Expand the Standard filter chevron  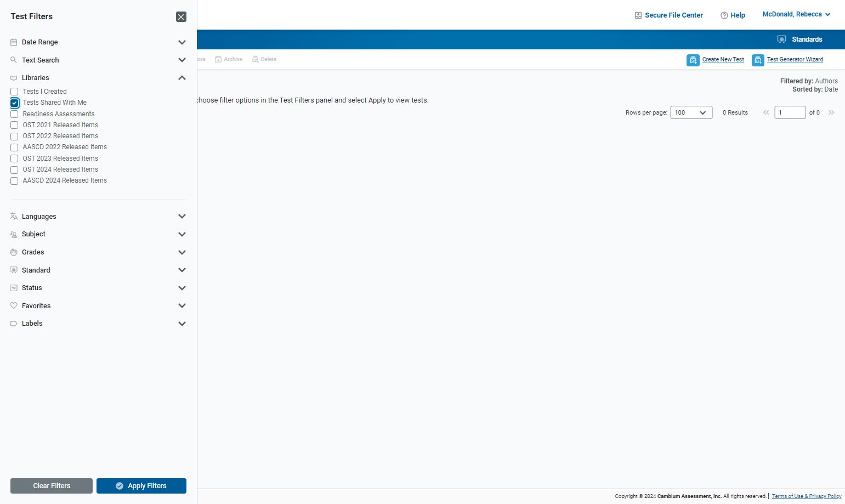182,270
